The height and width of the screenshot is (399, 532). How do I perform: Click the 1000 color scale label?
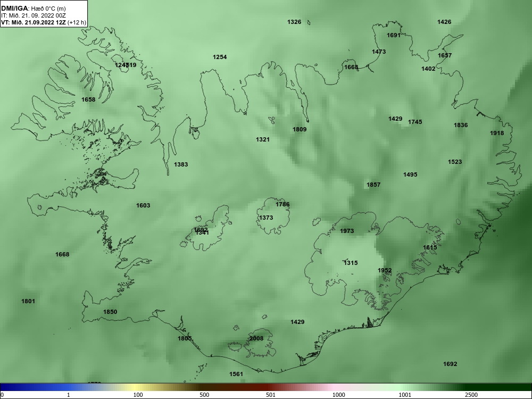338,395
